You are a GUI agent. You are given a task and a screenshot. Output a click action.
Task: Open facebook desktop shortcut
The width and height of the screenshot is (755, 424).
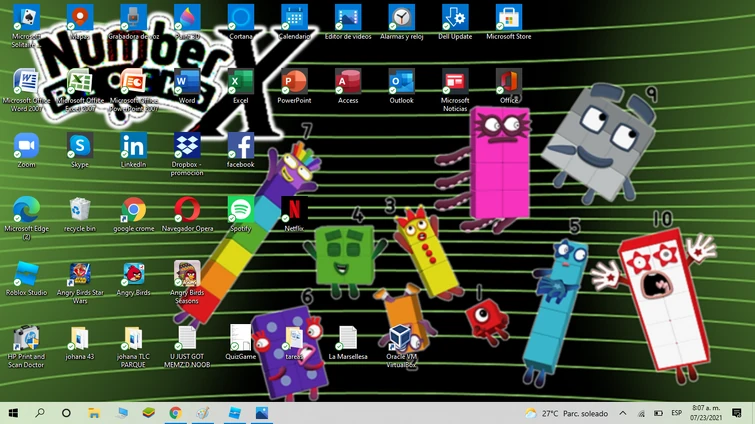(x=240, y=146)
